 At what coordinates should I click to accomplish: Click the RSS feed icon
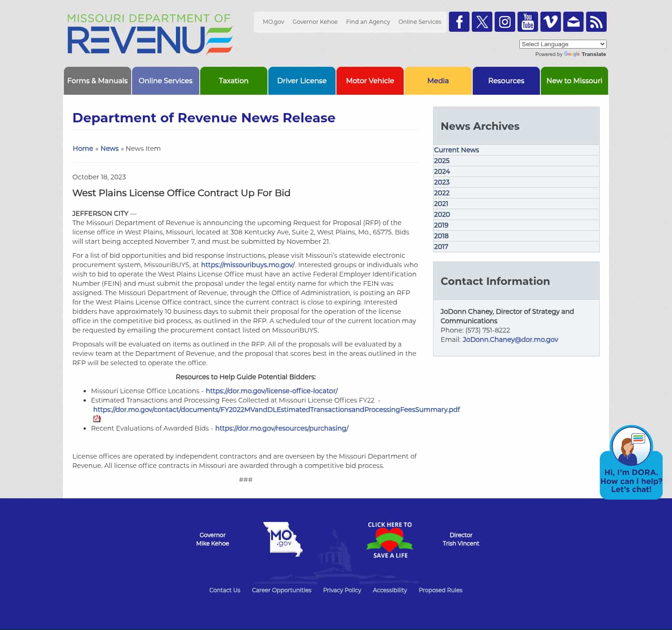coord(596,21)
